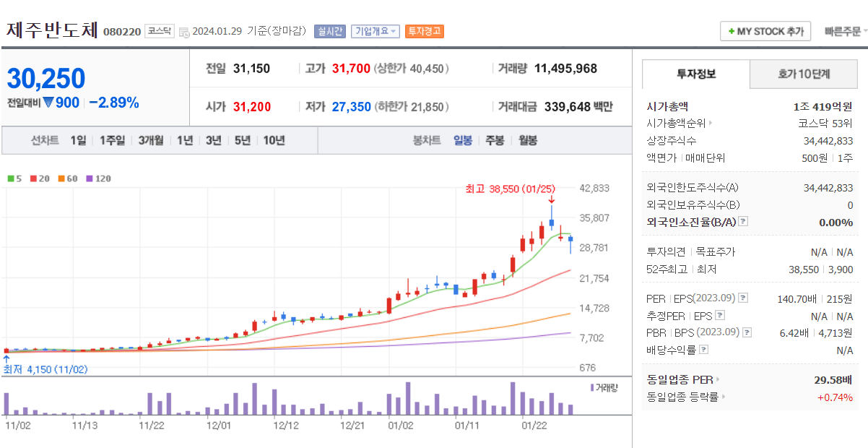
Task: Click the 실시간 badge
Action: [x=330, y=31]
